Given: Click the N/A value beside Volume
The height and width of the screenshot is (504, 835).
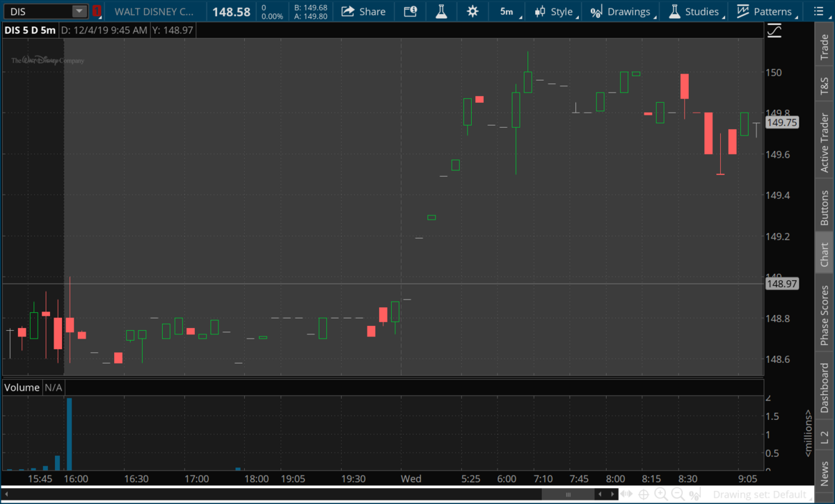Looking at the screenshot, I should click(54, 387).
